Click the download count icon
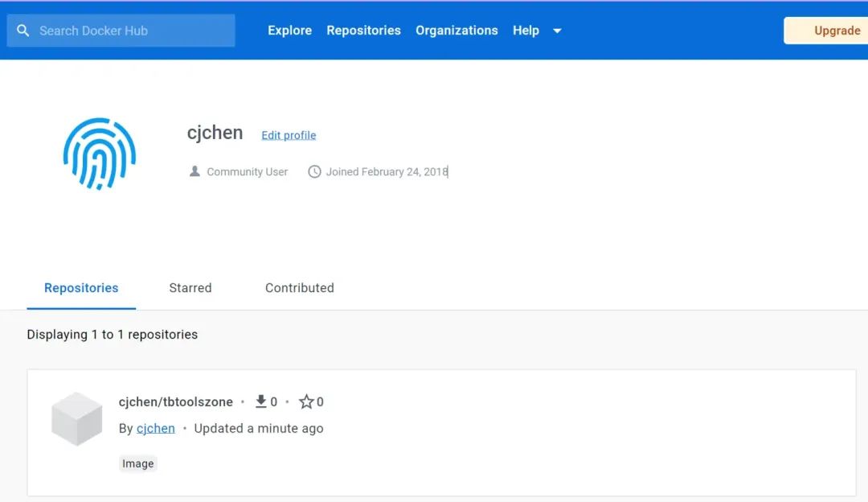 [x=260, y=401]
